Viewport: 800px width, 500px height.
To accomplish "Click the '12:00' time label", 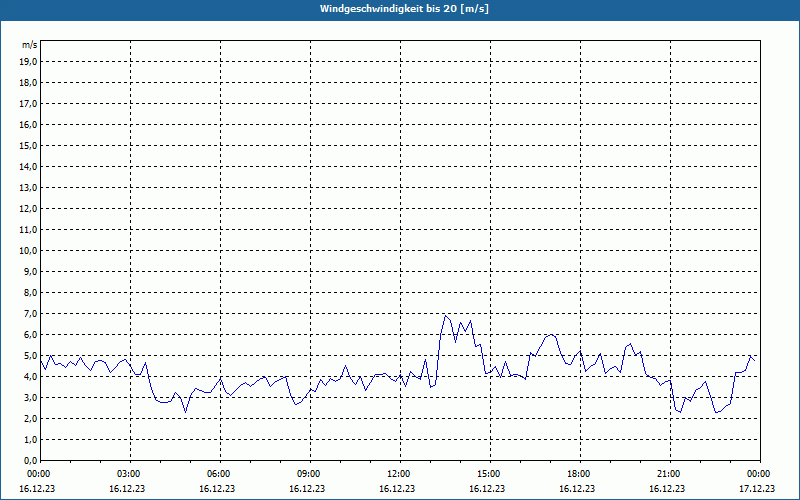I will pos(398,474).
